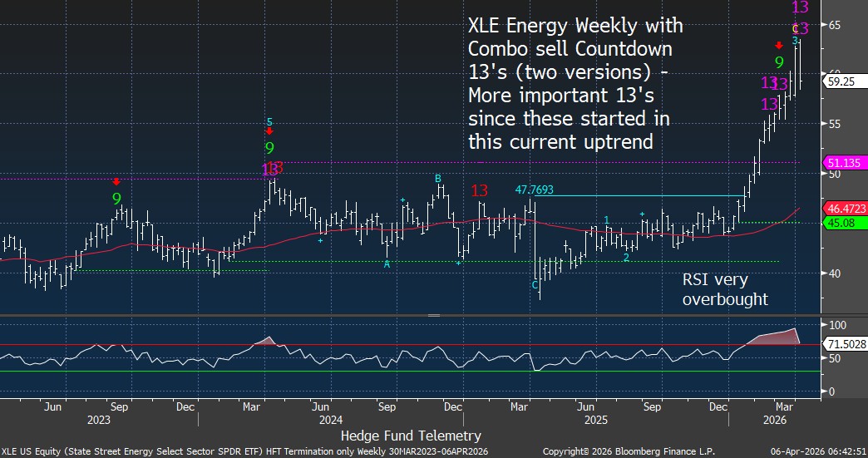Click the red down arrow near the 2026 peak
868x458 pixels.
point(779,44)
